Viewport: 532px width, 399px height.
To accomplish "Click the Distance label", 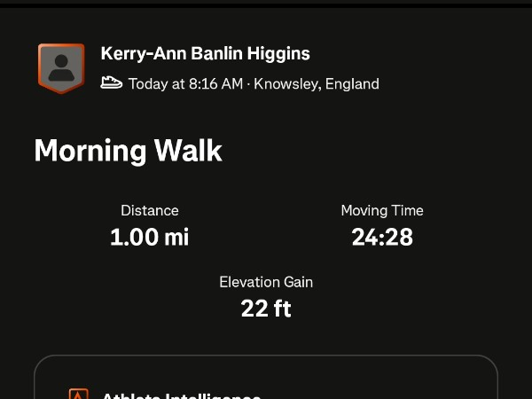I will point(149,210).
